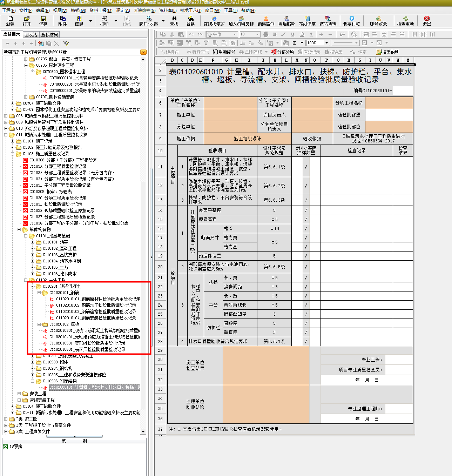The image size is (452, 476).
Task: Toggle Underline formatting
Action: tap(292, 34)
